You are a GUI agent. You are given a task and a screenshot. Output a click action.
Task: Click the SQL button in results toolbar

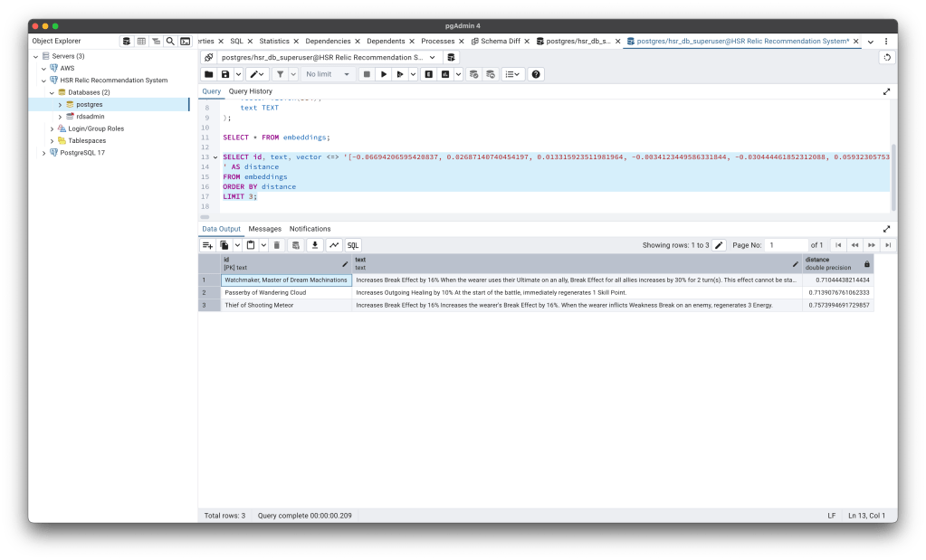coord(353,245)
